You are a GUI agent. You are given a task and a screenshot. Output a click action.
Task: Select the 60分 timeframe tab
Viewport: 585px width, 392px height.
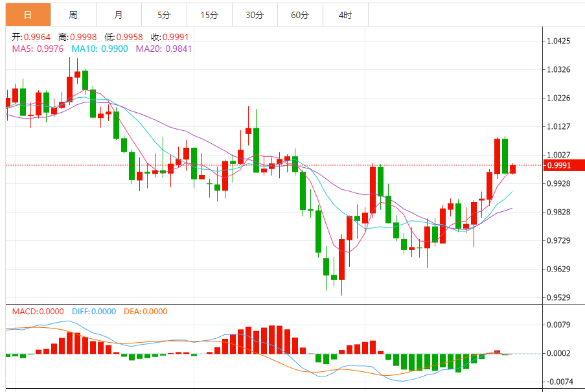301,15
